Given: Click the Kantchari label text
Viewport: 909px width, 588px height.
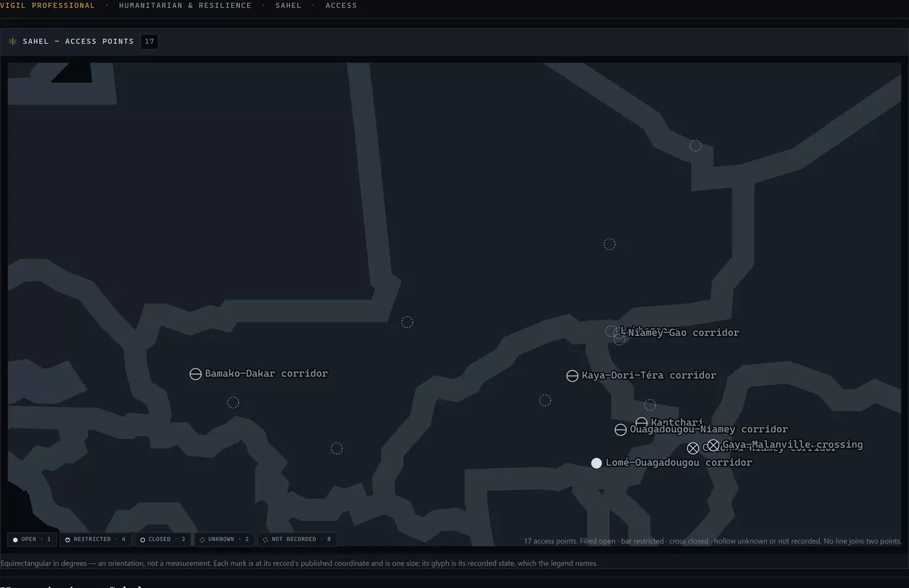Looking at the screenshot, I should 677,423.
